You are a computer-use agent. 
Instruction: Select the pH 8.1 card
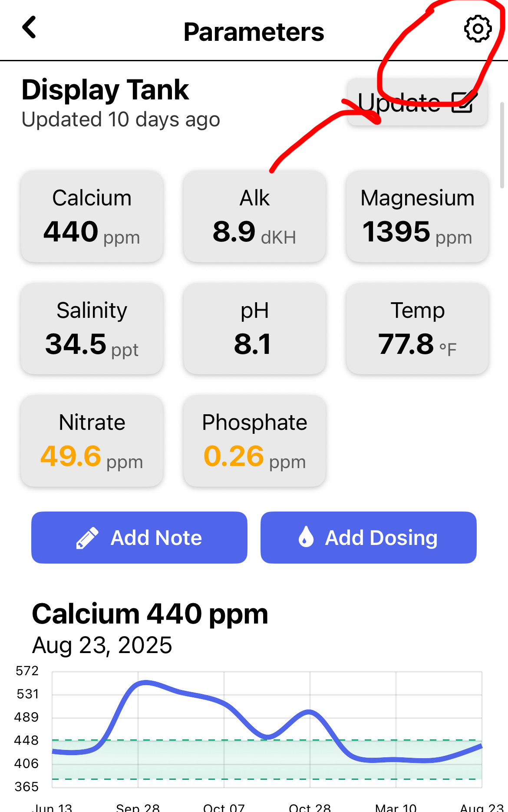pos(254,329)
